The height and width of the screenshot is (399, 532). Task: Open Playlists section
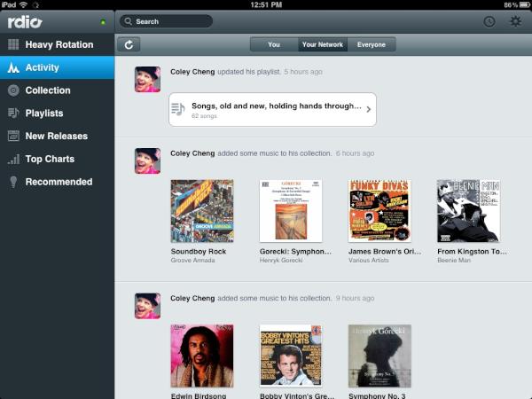57,113
